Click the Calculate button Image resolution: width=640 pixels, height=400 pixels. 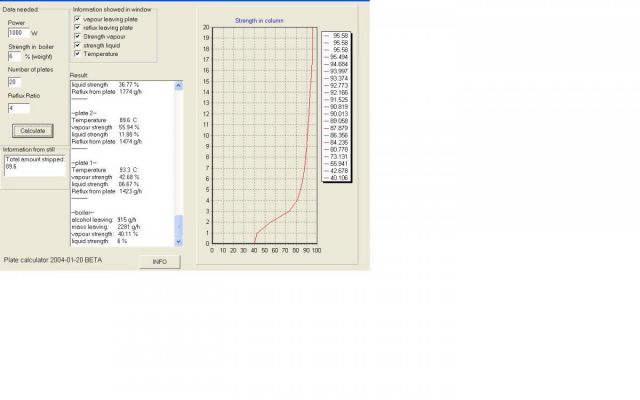[x=33, y=130]
